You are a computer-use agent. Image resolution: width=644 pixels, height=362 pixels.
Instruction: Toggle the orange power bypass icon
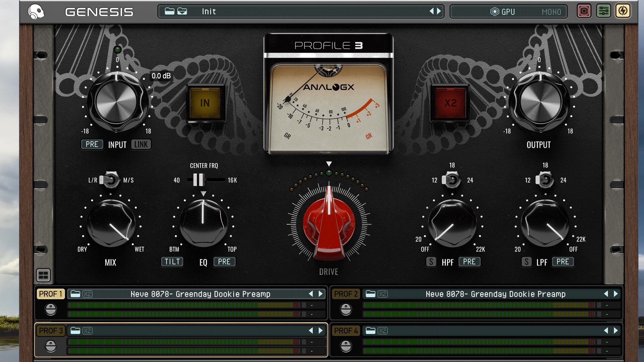tap(623, 11)
